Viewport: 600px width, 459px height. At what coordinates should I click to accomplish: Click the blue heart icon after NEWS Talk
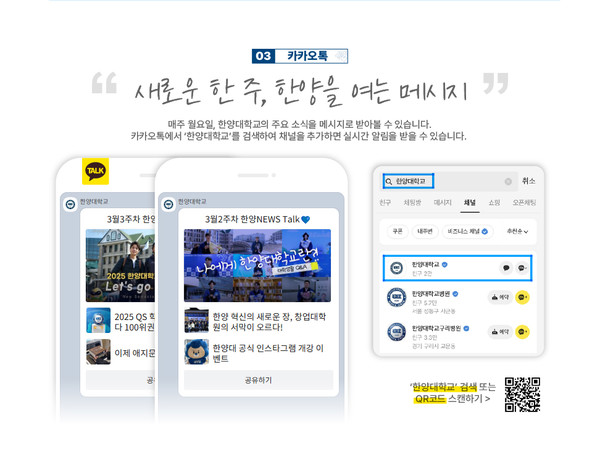pos(305,220)
